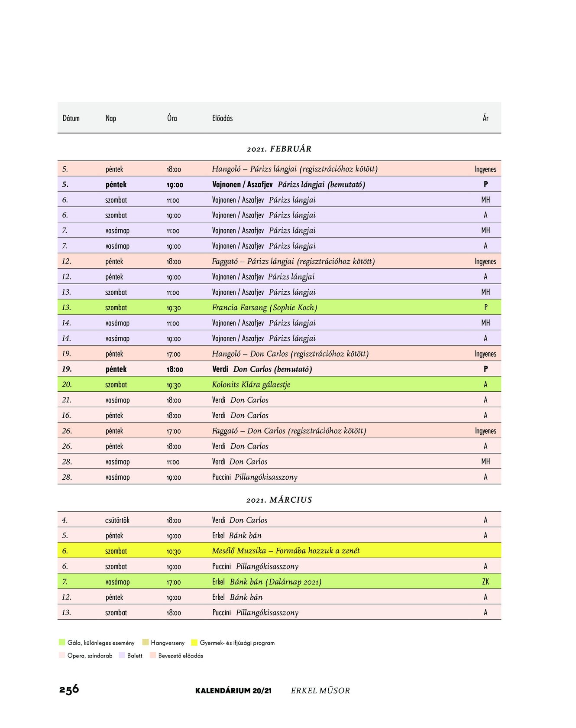Click Erkel Bánk bán on March 5
The width and height of the screenshot is (576, 728).
click(237, 536)
